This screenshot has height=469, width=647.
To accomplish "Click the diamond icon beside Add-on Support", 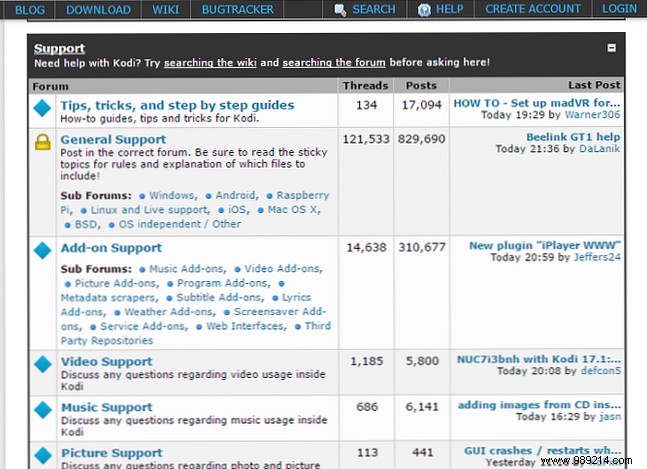I will pos(43,250).
